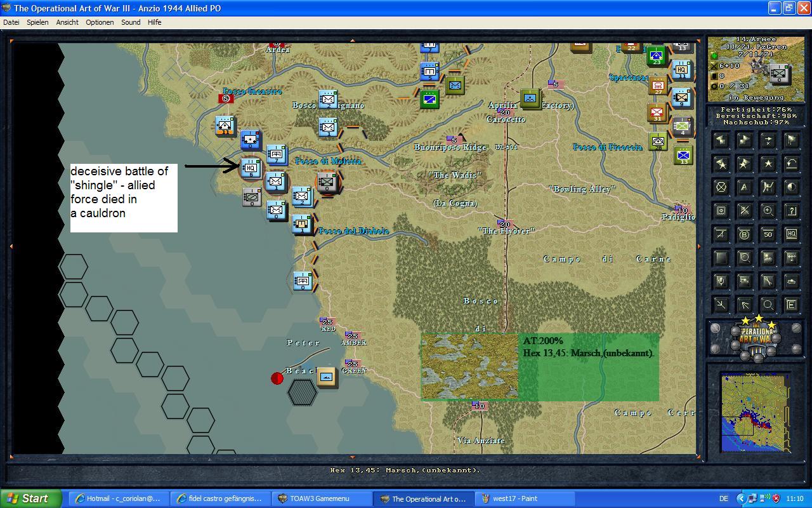
Task: Select the blue unit numbered 11 near coast
Action: tap(225, 126)
